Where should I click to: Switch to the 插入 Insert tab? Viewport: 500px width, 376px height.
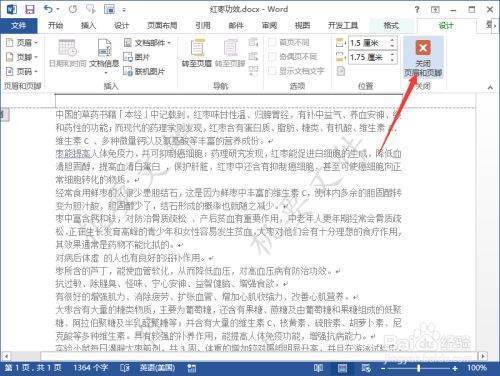click(x=88, y=25)
